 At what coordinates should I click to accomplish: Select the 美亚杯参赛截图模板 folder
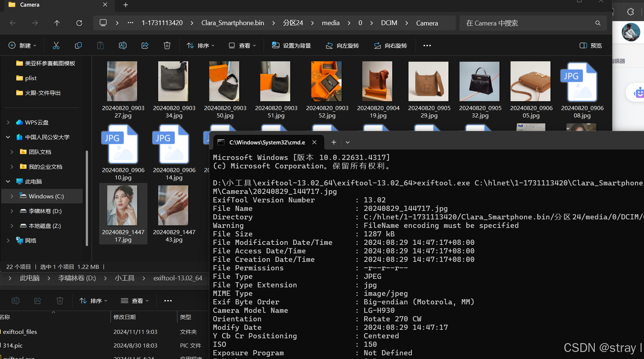coord(45,63)
